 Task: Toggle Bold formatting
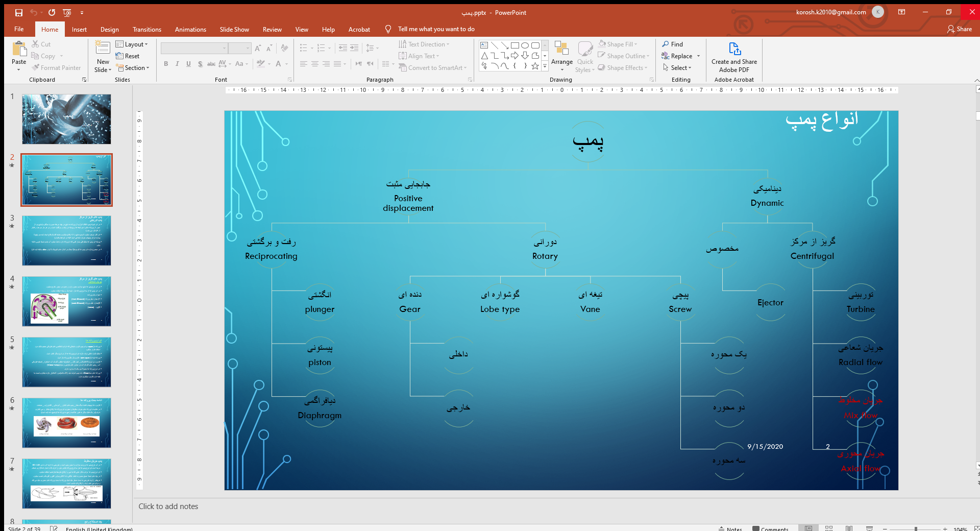[166, 64]
